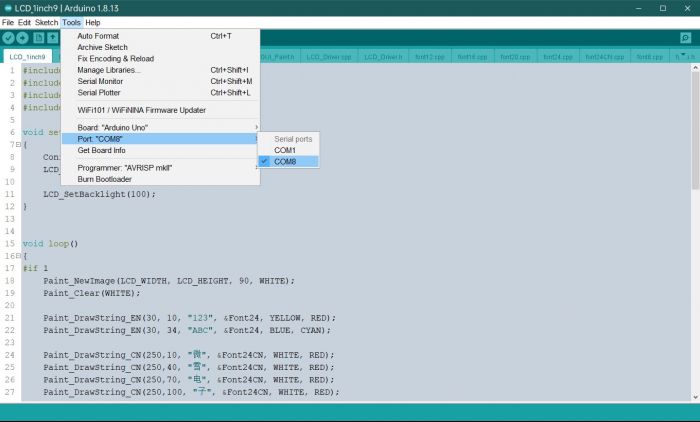This screenshot has width=700, height=422.
Task: Click the Paint_NewImage code line
Action: [x=169, y=281]
